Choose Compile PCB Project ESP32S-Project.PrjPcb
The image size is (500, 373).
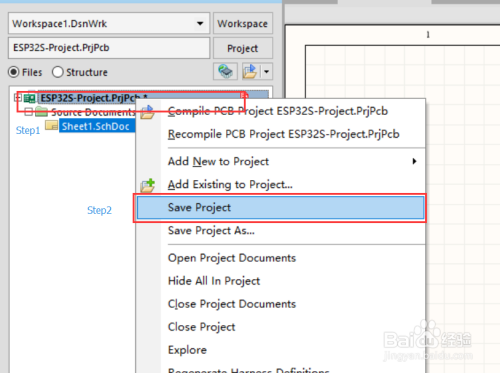(281, 111)
